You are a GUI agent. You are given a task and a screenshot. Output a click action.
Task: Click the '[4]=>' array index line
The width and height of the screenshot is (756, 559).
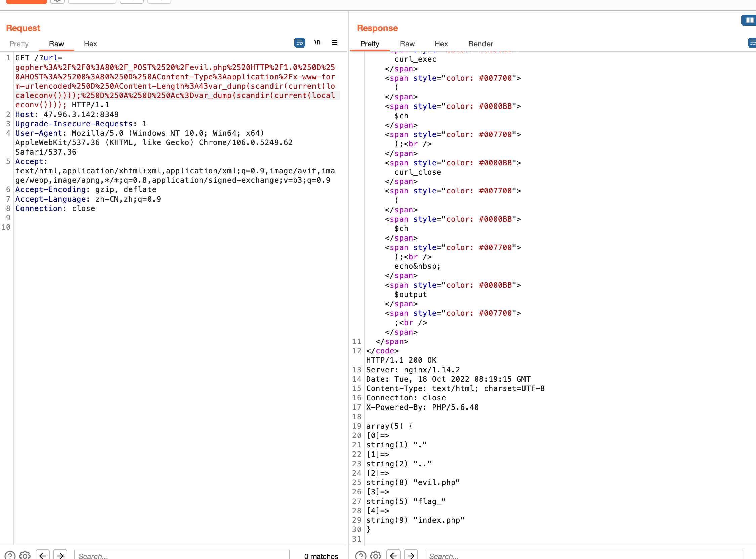tap(378, 511)
